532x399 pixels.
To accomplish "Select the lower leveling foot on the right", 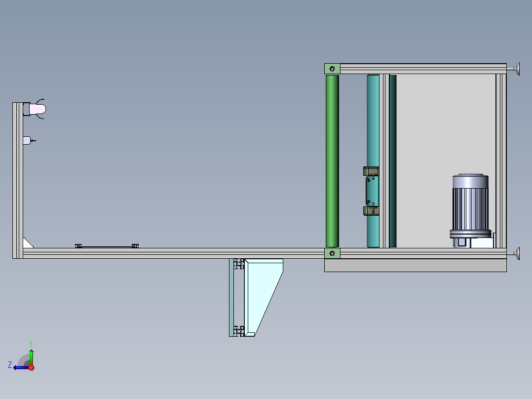I will point(514,253).
